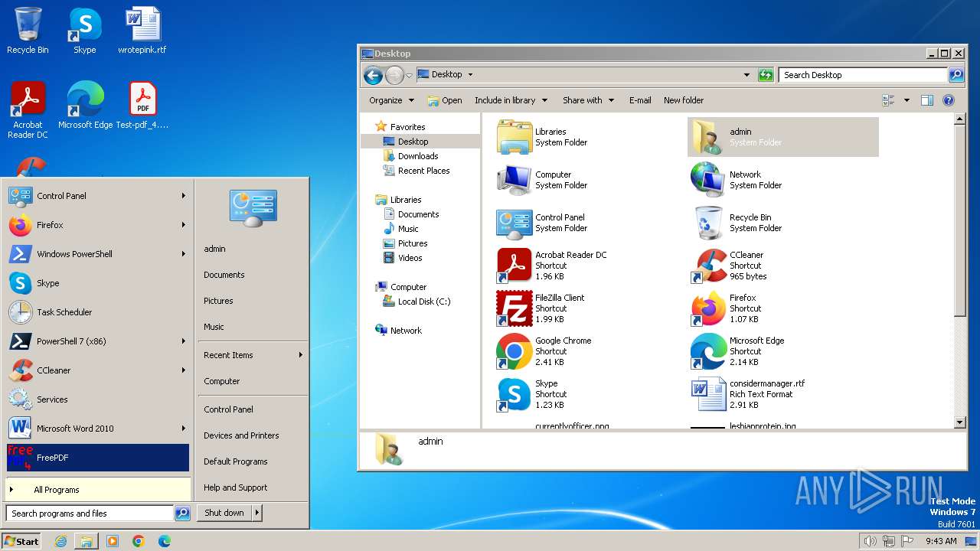Click E-mail in Explorer toolbar
The height and width of the screenshot is (551, 980).
640,100
